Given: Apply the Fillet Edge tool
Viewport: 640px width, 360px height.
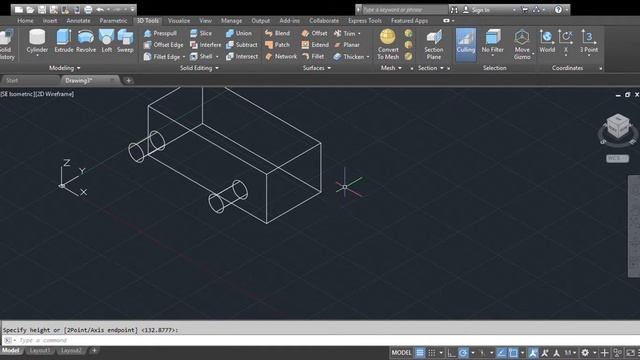Looking at the screenshot, I should point(162,57).
